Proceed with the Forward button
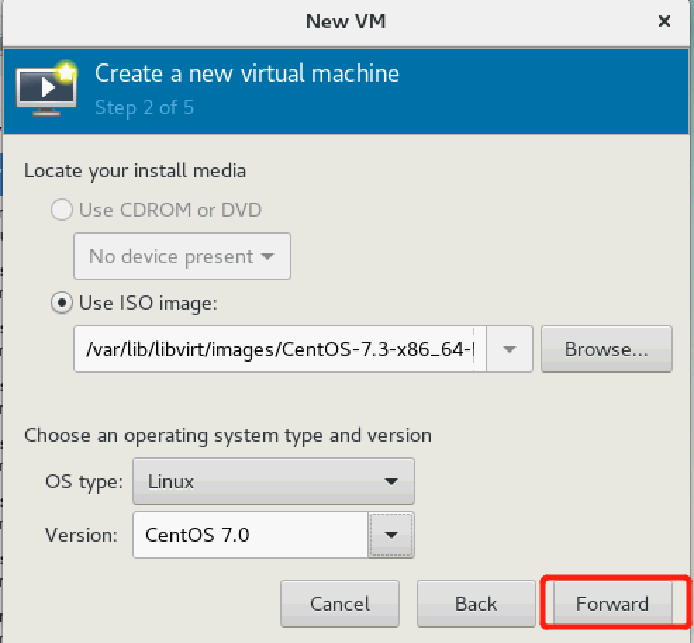Screen dimensions: 694x643 tap(612, 604)
